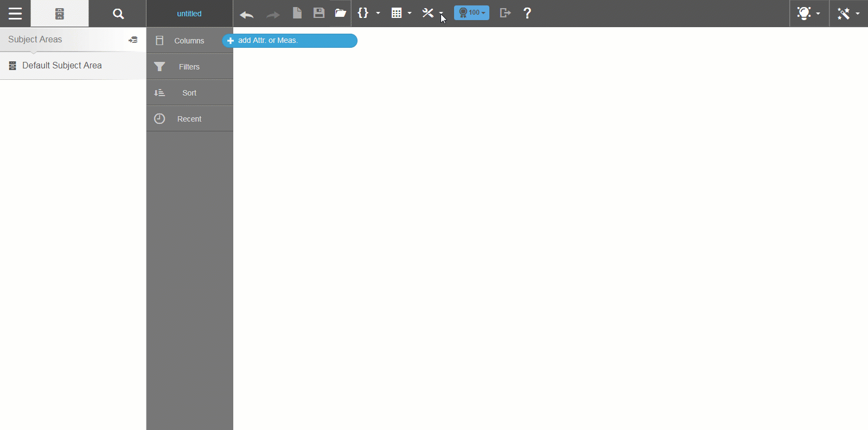
Task: Click the redo arrow icon
Action: 273,14
